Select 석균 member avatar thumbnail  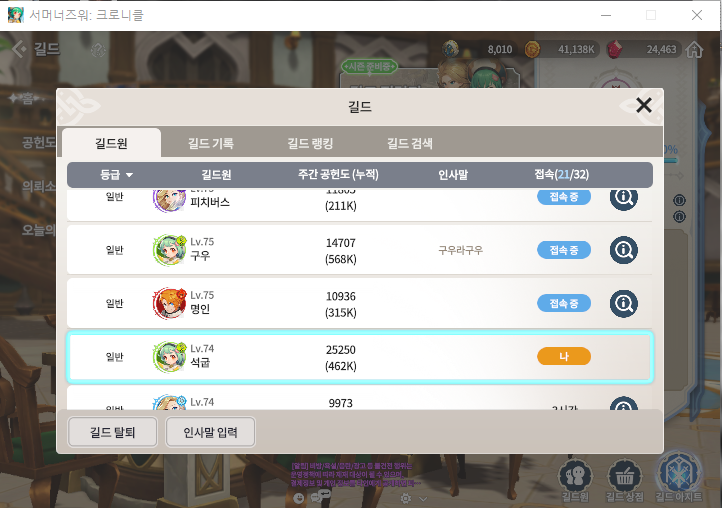[169, 356]
